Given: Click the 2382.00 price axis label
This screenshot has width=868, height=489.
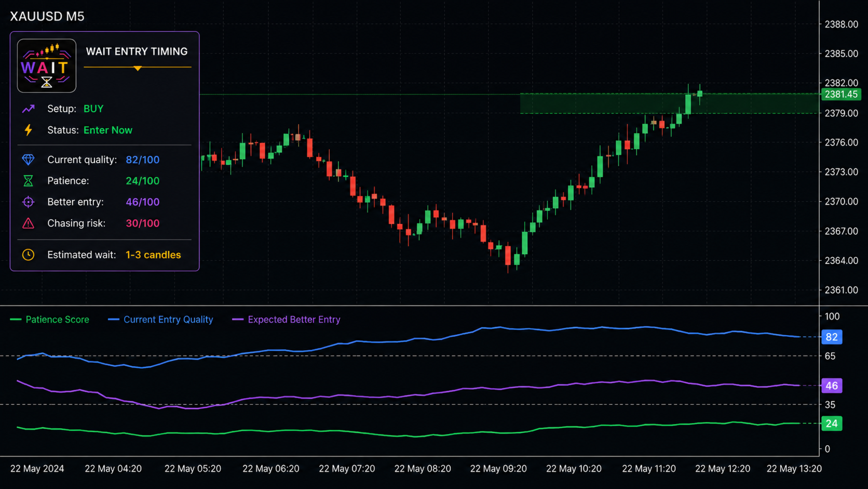Looking at the screenshot, I should [x=842, y=83].
